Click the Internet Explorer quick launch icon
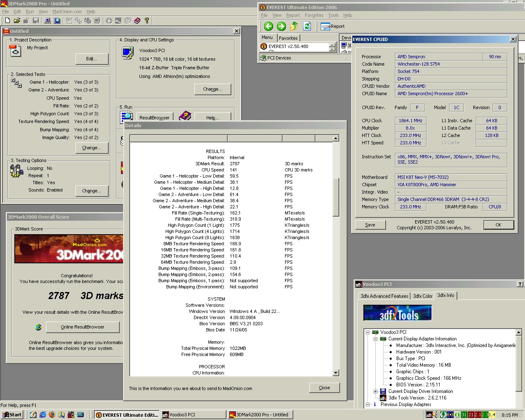 tap(43, 415)
